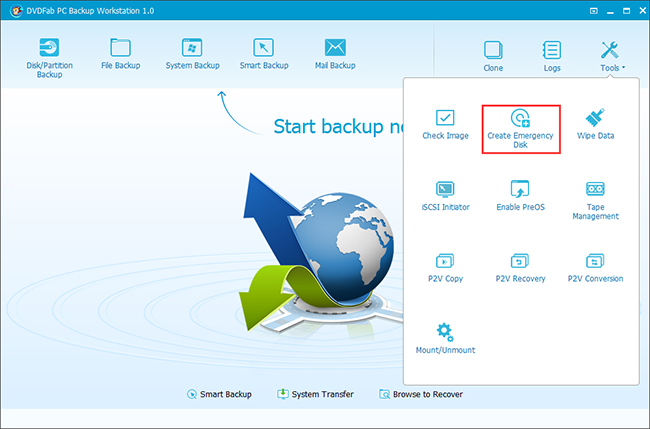Open P2V Recovery
The image size is (650, 429).
(521, 268)
